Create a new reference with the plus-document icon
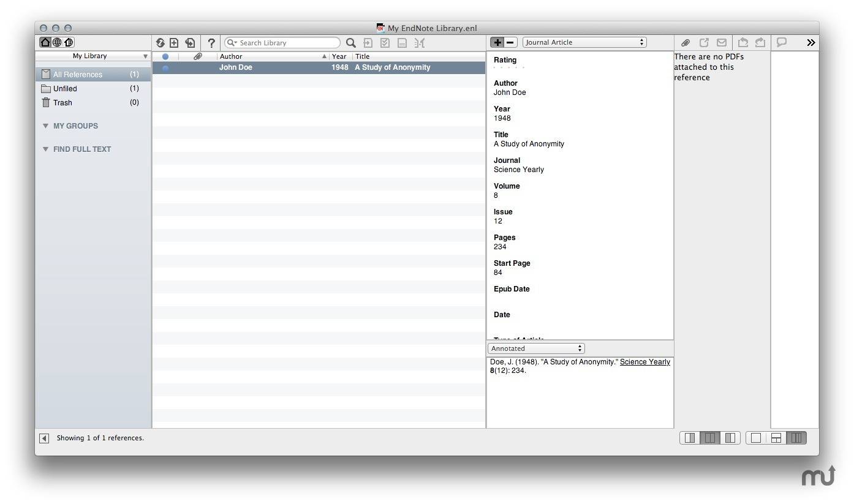 pos(174,43)
